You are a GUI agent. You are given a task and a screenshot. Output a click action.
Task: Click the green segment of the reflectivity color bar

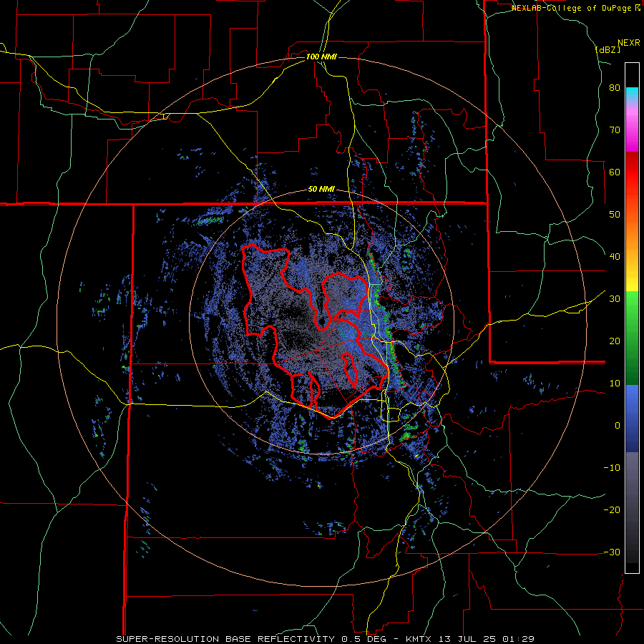(x=632, y=338)
